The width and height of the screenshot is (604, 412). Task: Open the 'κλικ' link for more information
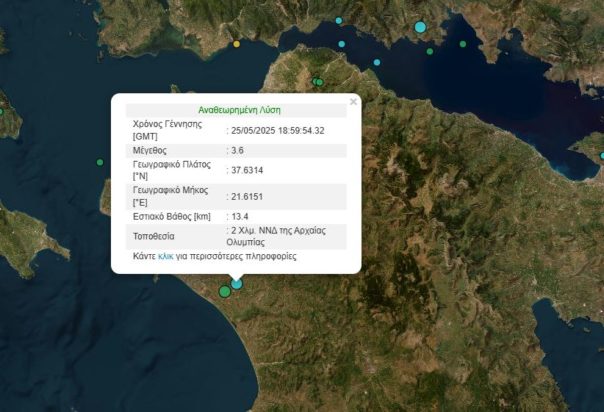pos(166,257)
